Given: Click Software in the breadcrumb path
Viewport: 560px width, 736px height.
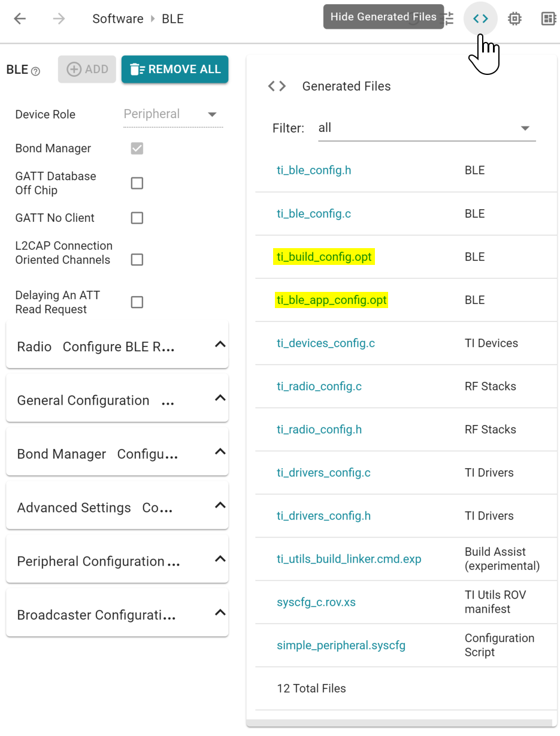Looking at the screenshot, I should (117, 19).
